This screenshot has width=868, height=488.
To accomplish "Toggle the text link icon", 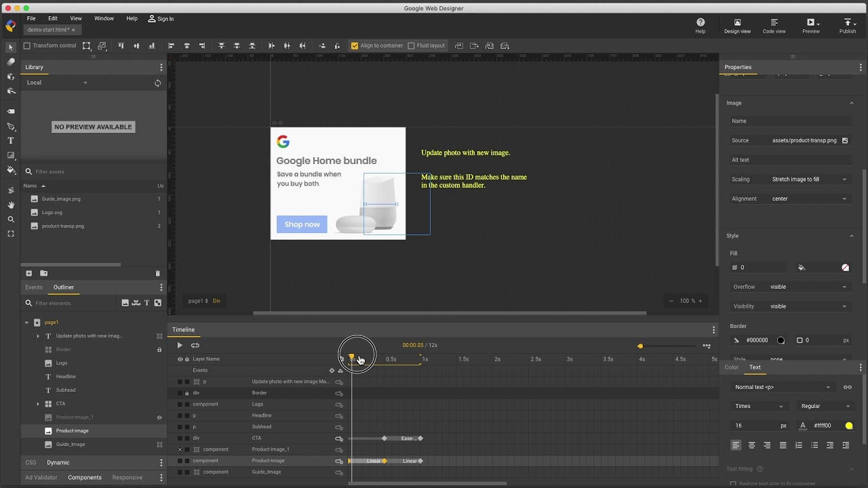I will pyautogui.click(x=848, y=387).
